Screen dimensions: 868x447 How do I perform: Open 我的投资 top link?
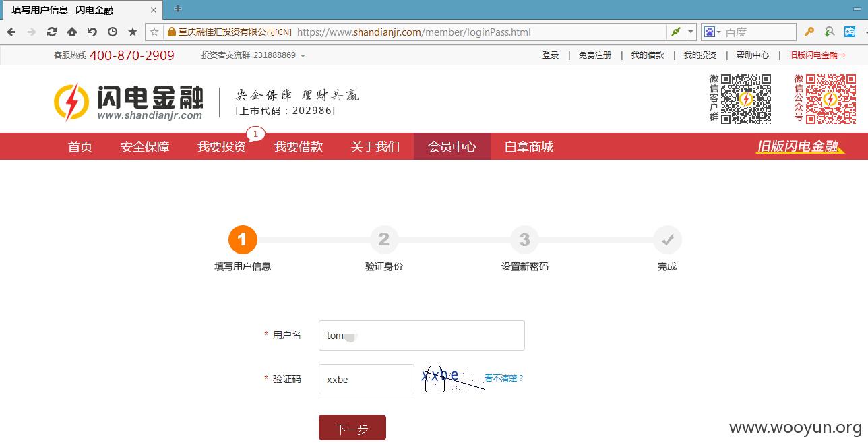click(x=700, y=55)
